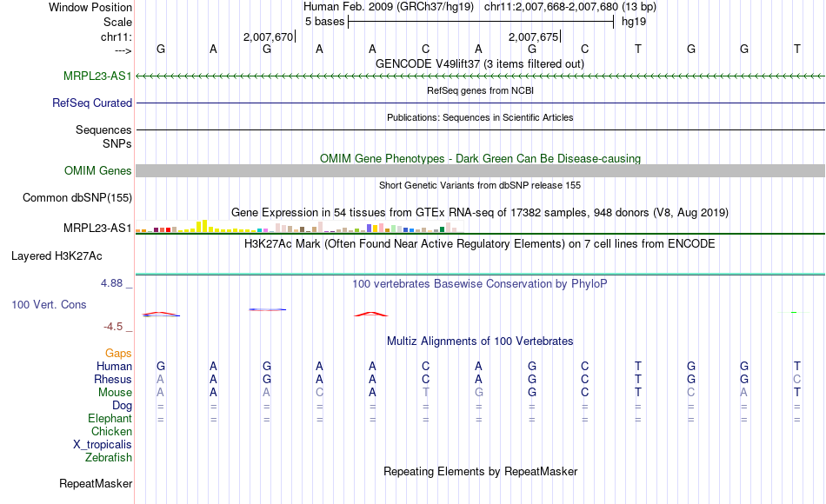Click the chr11:2,007,668-2,007,680 position text
The width and height of the screenshot is (826, 504).
(551, 7)
